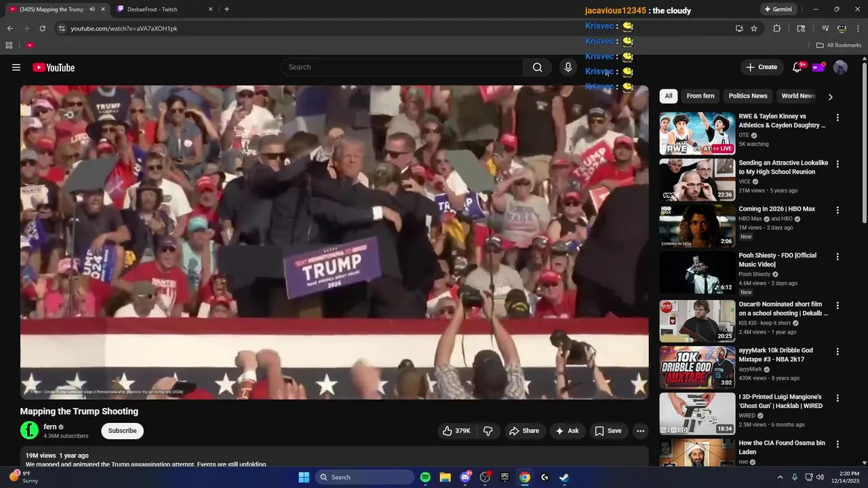View site information icon in address bar
Screen dimensions: 868x488
62,28
